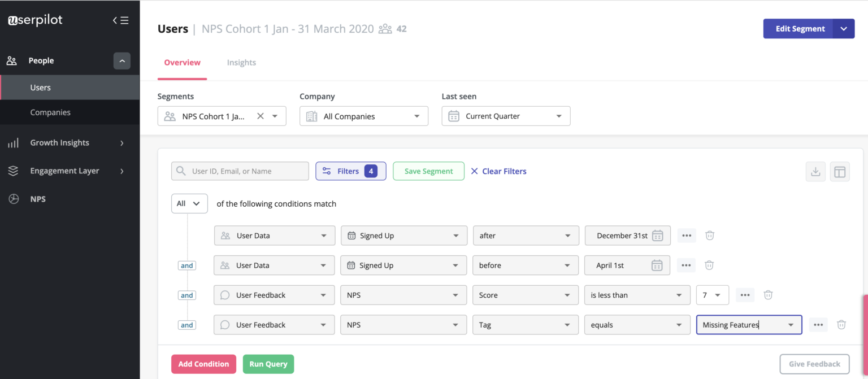Image resolution: width=868 pixels, height=379 pixels.
Task: Click the User ID, Email, or Name search field
Action: pos(240,171)
